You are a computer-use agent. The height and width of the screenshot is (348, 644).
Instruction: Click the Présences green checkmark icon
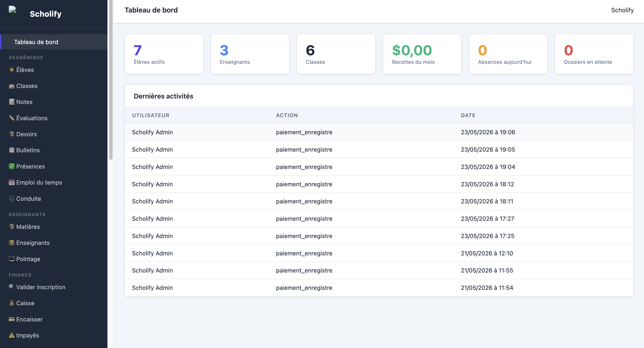(11, 166)
